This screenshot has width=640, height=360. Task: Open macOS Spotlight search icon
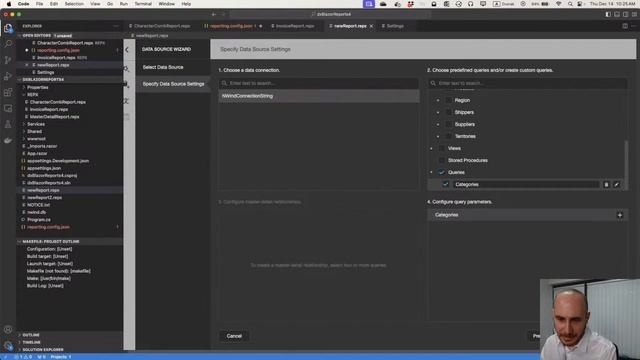click(x=570, y=4)
